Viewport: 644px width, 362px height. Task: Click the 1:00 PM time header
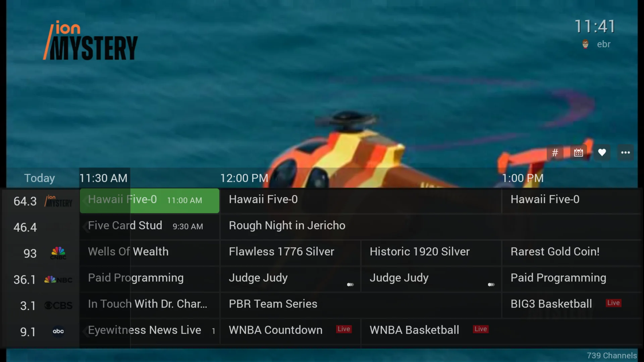click(x=523, y=178)
